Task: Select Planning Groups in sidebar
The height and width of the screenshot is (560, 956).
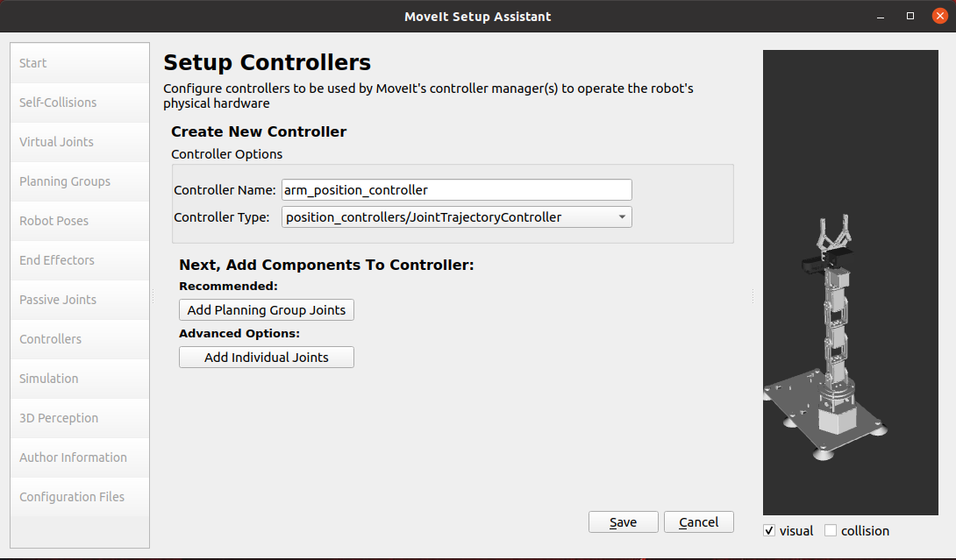Action: point(80,181)
